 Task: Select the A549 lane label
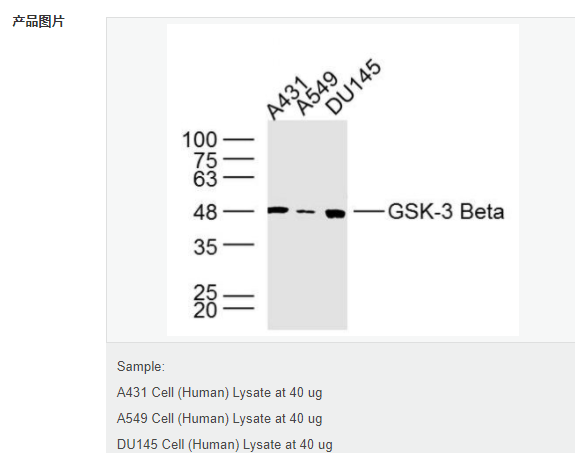pyautogui.click(x=316, y=94)
